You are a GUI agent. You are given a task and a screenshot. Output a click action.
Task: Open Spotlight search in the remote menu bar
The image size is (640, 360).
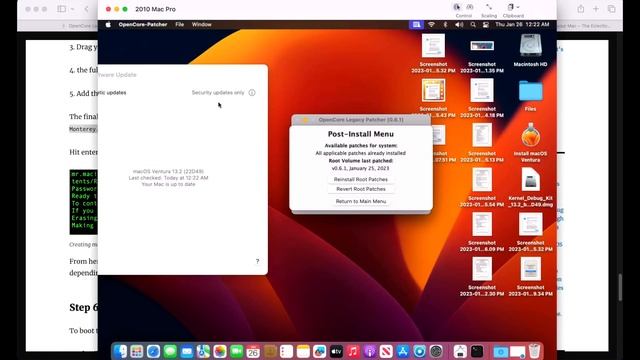(473, 24)
